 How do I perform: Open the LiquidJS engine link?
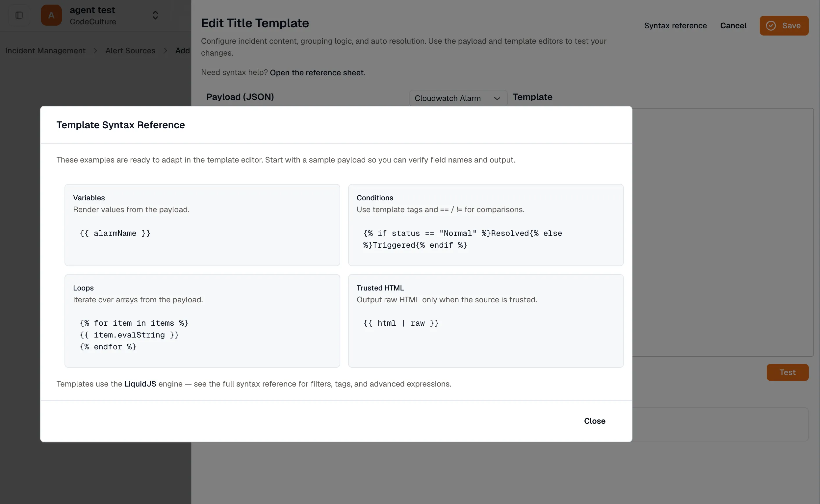[140, 384]
